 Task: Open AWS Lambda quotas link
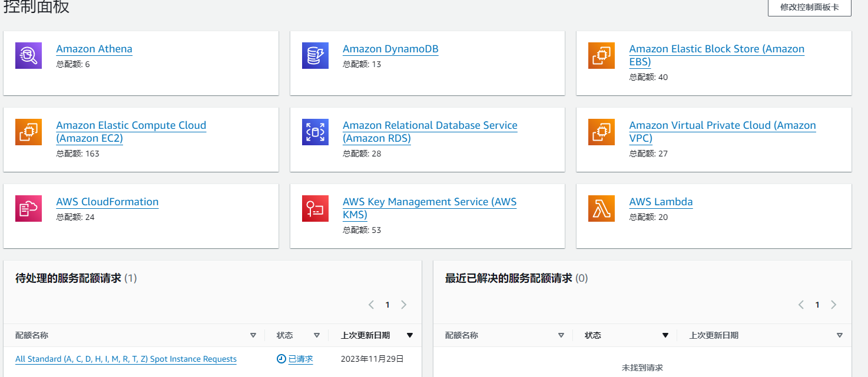tap(661, 202)
